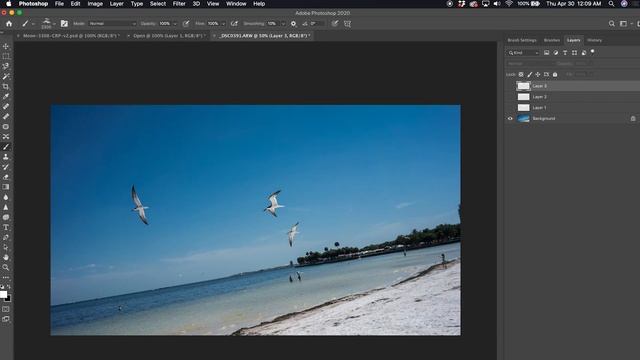Open the tool preset picker arrow
640x360 pixels.
click(33, 24)
